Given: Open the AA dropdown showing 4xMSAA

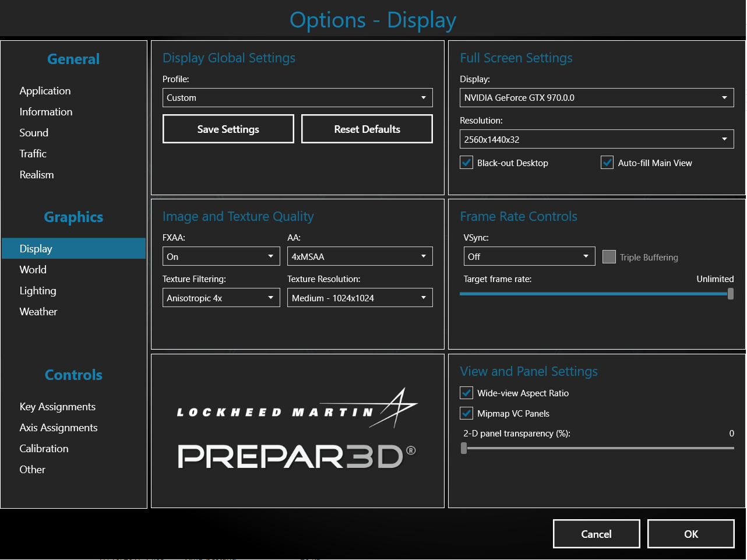Looking at the screenshot, I should pyautogui.click(x=360, y=256).
